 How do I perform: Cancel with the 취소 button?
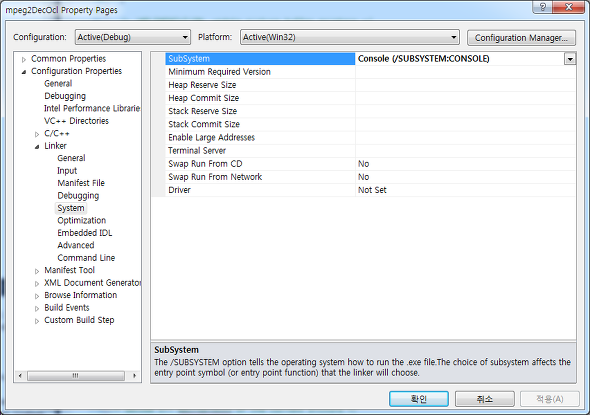pyautogui.click(x=485, y=399)
